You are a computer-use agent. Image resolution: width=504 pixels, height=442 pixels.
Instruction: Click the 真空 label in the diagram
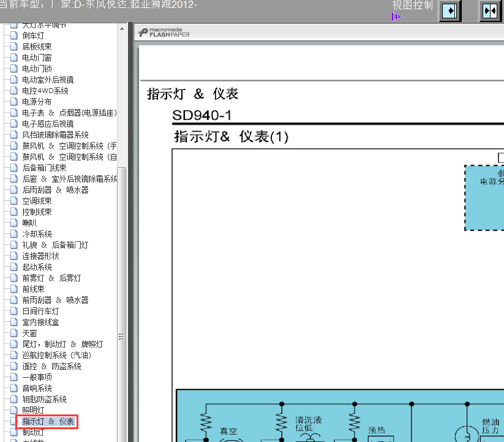tap(228, 431)
